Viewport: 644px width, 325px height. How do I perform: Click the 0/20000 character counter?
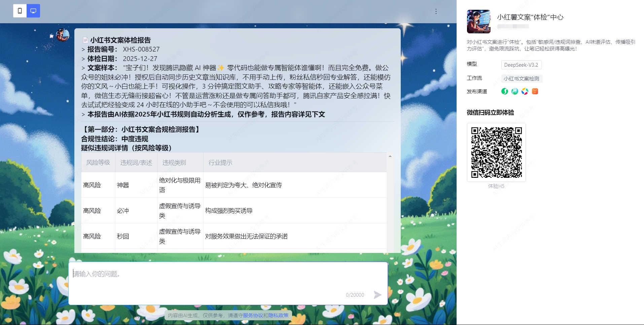(355, 295)
